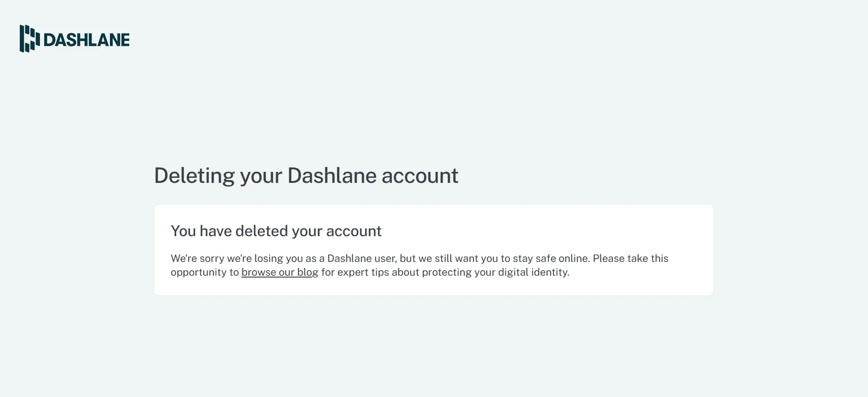Click inside the deletion confirmation panel
The width and height of the screenshot is (868, 397).
click(x=433, y=250)
